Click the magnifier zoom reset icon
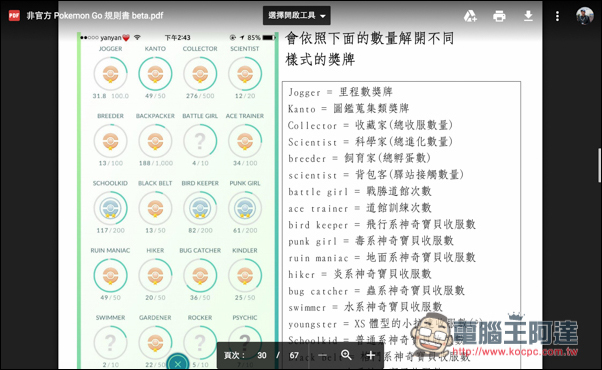Viewport: 602px width, 370px height. coord(346,355)
